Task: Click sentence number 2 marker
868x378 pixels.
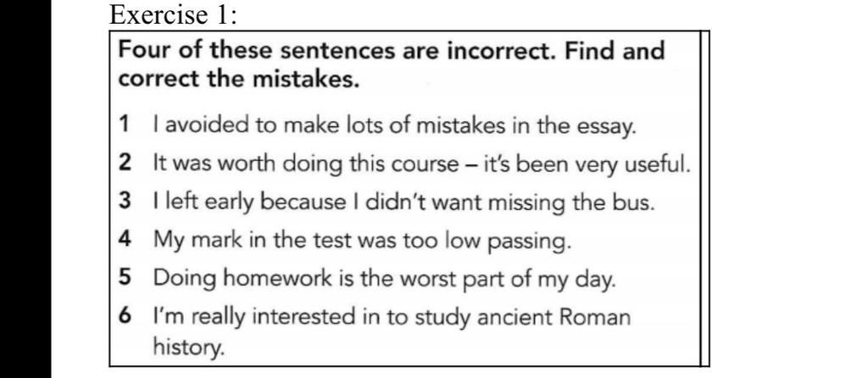Action: click(x=124, y=164)
